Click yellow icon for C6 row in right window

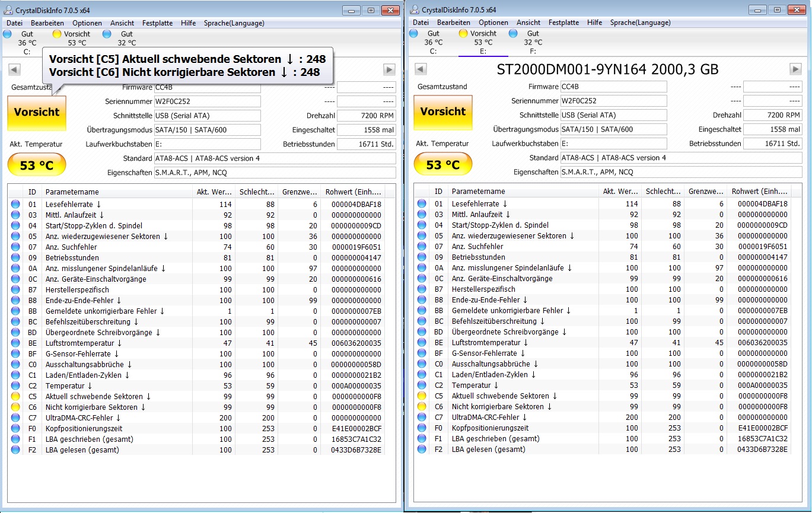coord(422,407)
